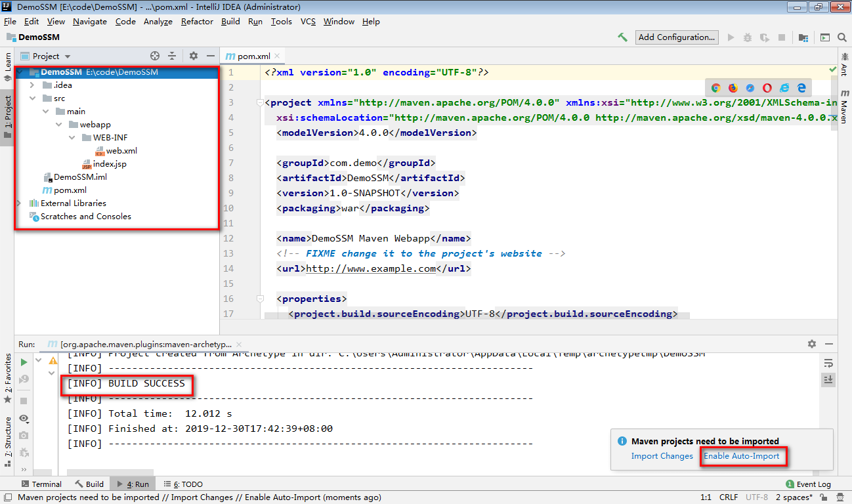Image resolution: width=852 pixels, height=504 pixels.
Task: Open the Project view dropdown
Action: click(46, 56)
